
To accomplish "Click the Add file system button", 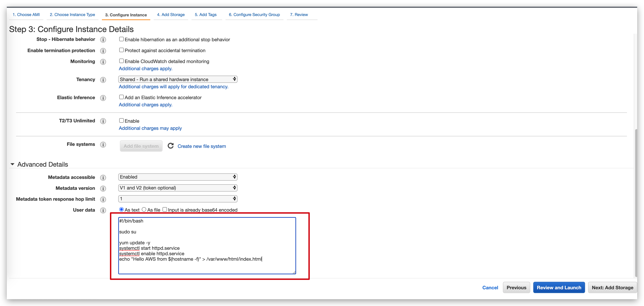I will (141, 146).
